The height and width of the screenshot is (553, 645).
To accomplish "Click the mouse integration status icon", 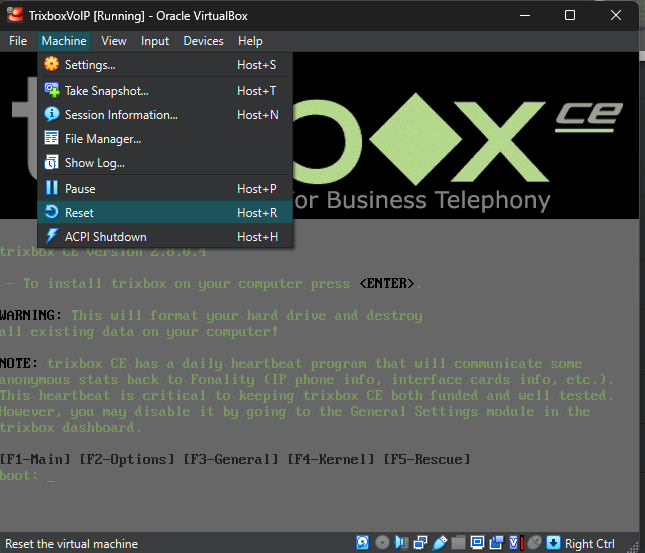I will point(535,543).
